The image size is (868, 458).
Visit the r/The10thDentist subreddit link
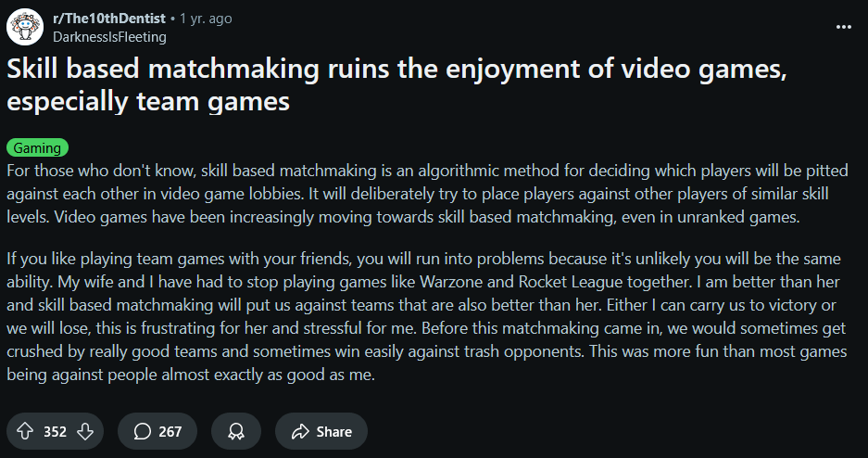point(109,19)
